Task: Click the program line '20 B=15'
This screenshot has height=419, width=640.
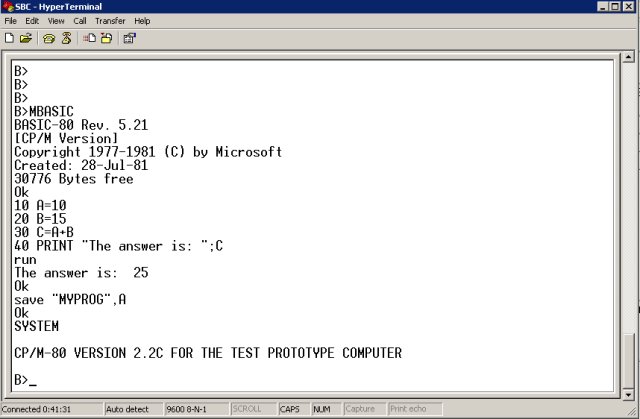Action: tap(40, 219)
